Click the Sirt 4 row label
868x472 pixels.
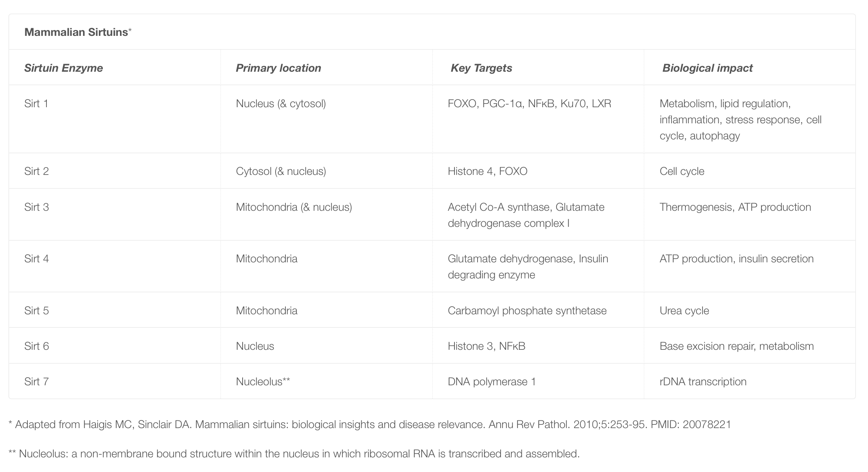[x=37, y=259]
